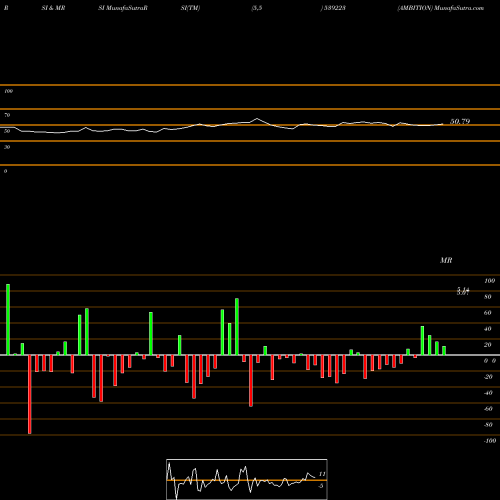Click the RSI panel axis label 100
Screen dimensions: 500x500
point(8,91)
